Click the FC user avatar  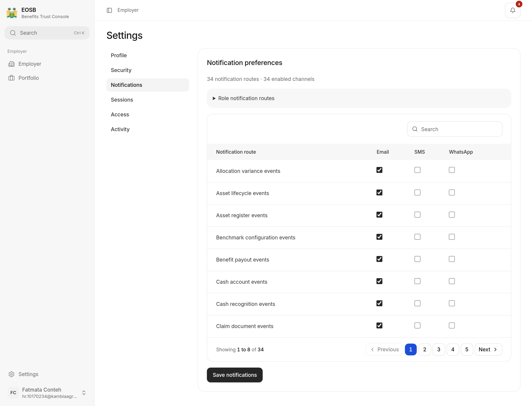tap(13, 393)
